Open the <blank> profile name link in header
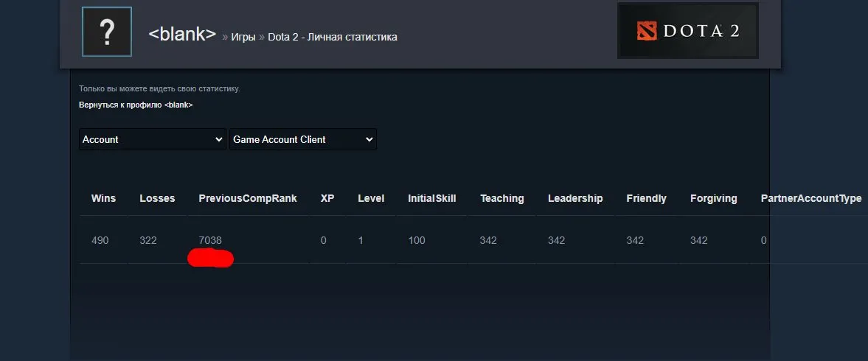 point(182,35)
